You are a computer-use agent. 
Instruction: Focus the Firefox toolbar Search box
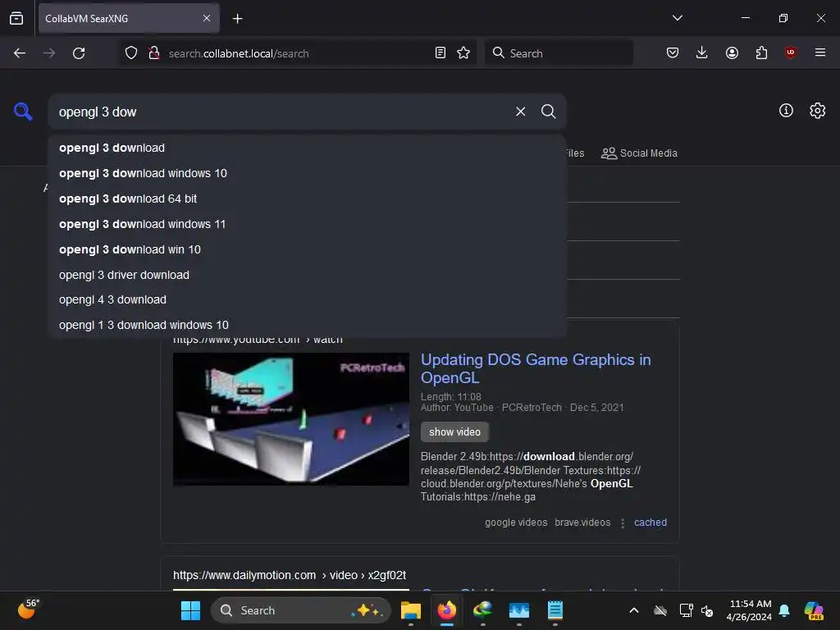tap(559, 53)
